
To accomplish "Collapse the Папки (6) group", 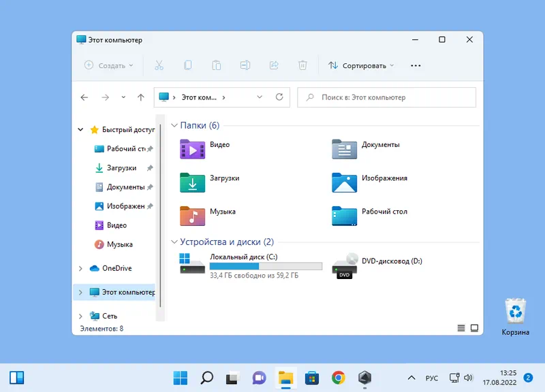I will (x=174, y=126).
